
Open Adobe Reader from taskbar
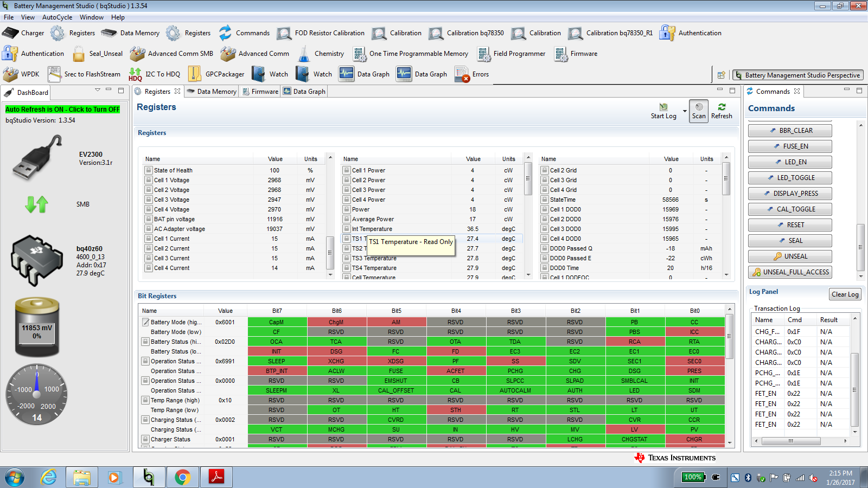(x=216, y=477)
